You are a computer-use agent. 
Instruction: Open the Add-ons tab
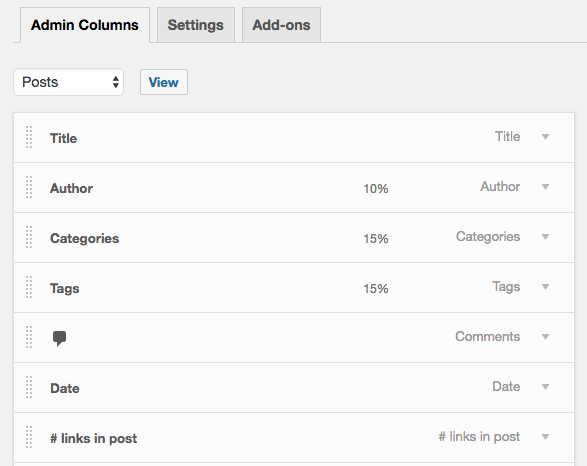281,25
